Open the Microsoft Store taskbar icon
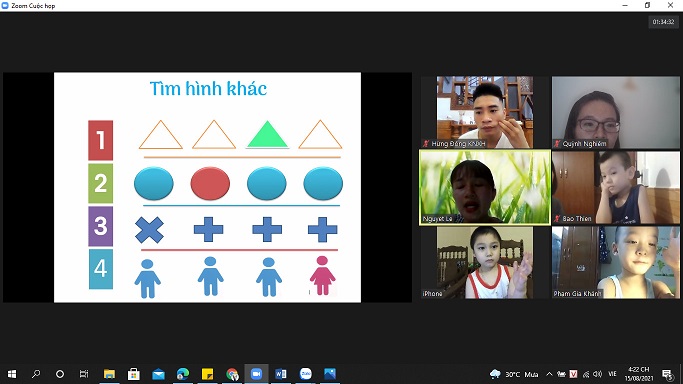Viewport: 683px width, 384px height. click(x=134, y=374)
